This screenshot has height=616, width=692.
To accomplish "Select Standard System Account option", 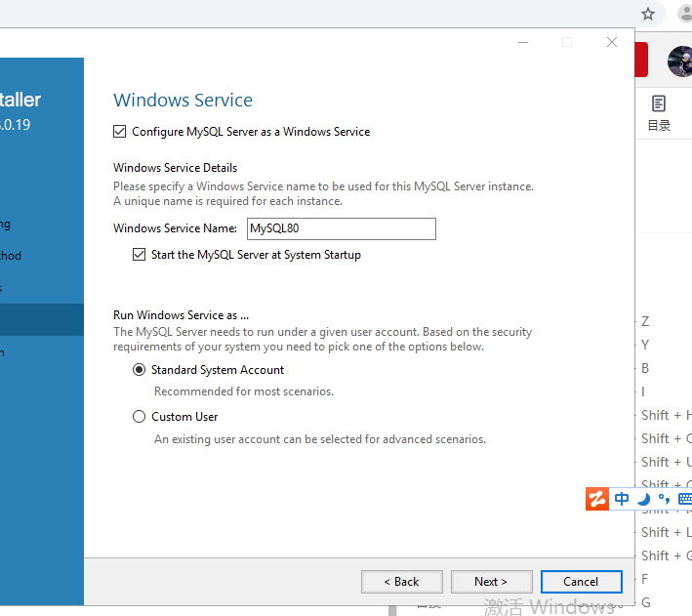I will click(x=139, y=370).
